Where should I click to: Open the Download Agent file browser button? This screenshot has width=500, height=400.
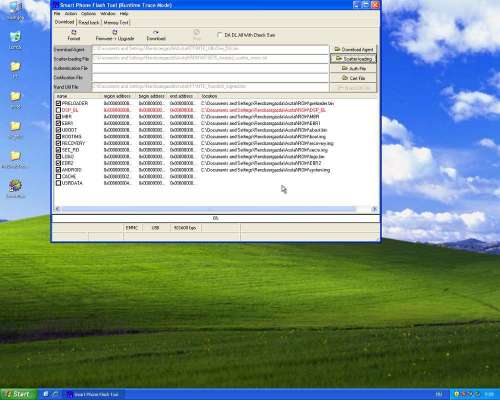pyautogui.click(x=353, y=49)
